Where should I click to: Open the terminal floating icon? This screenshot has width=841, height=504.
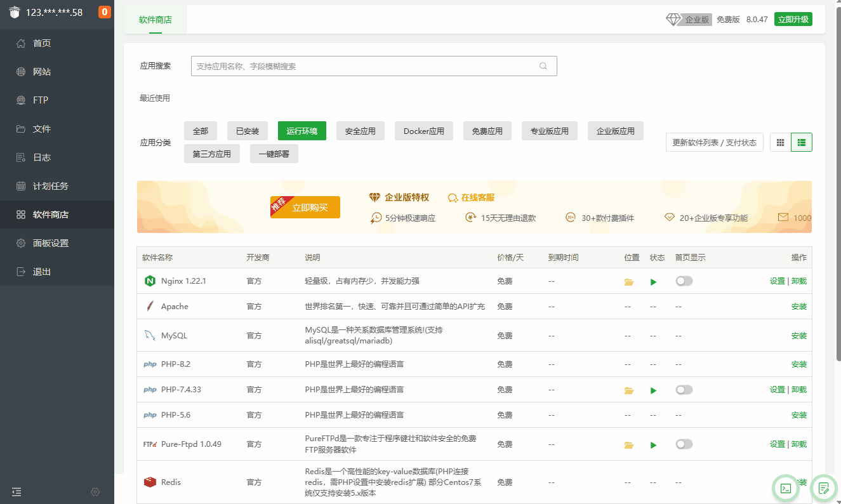point(786,488)
